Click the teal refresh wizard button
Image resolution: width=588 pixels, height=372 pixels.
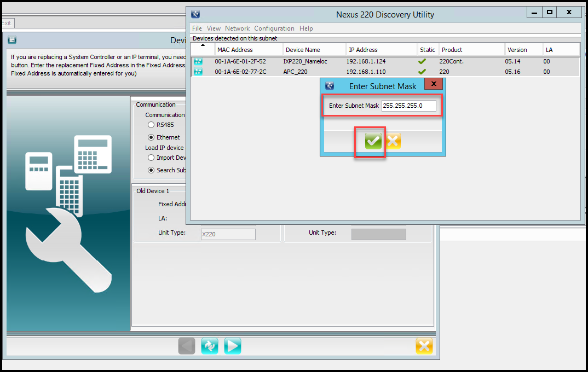click(210, 346)
